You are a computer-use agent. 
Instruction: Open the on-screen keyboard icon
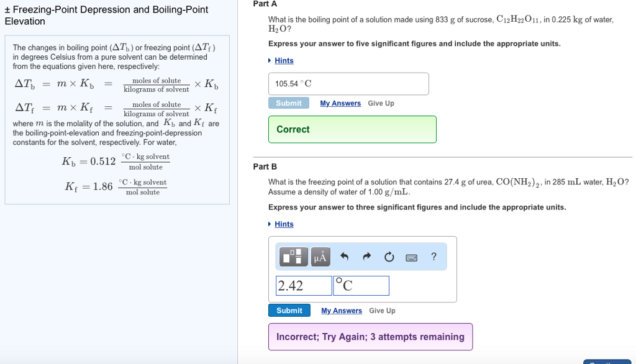pos(411,257)
